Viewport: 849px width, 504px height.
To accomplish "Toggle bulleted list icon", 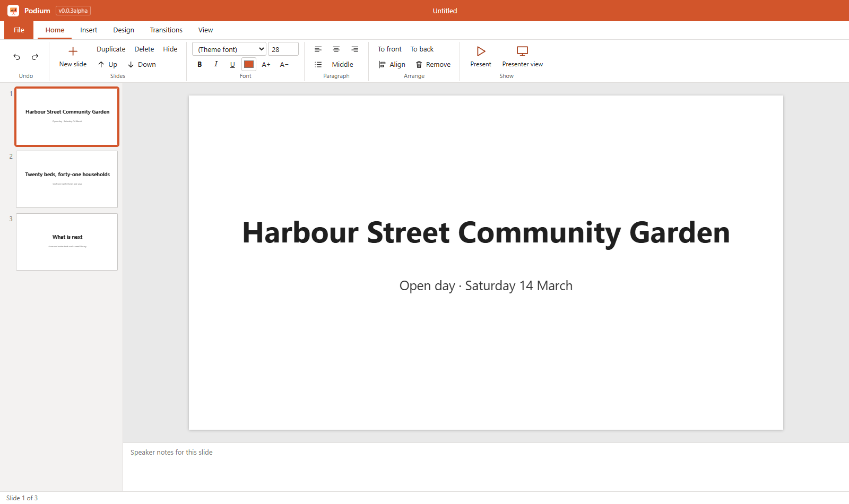I will (x=318, y=64).
